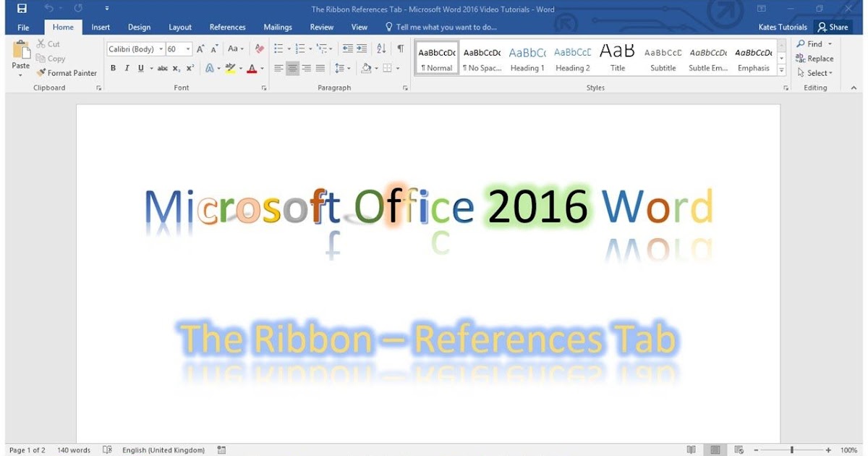Toggle italic formatting
The height and width of the screenshot is (456, 868).
127,68
